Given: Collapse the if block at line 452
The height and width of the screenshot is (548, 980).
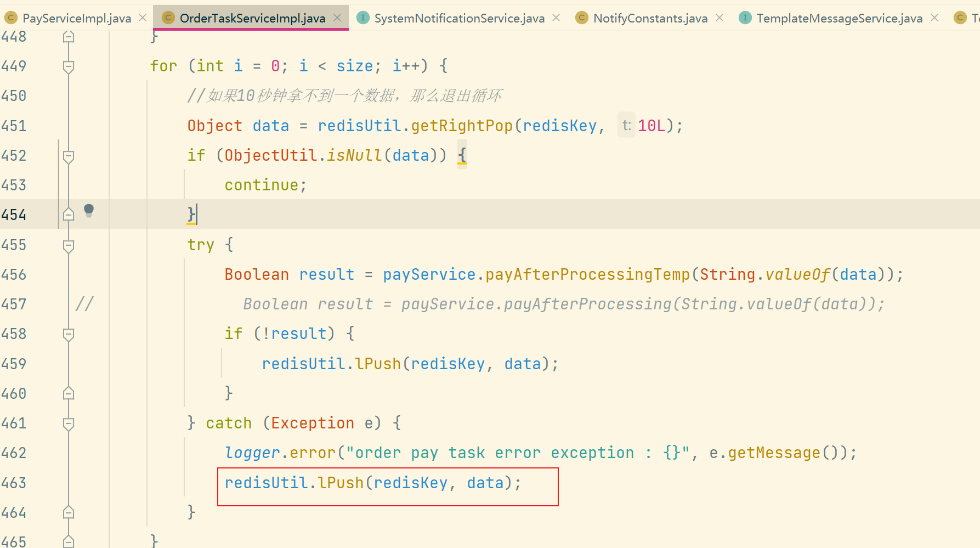Looking at the screenshot, I should [x=69, y=156].
